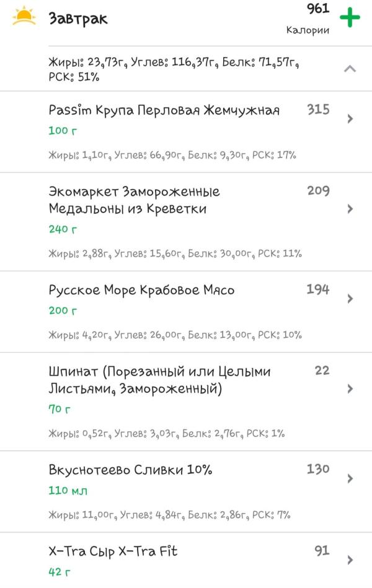Screen dimensions: 372x588
Task: Open arrow next to Шпинат entry
Action: pyautogui.click(x=350, y=388)
